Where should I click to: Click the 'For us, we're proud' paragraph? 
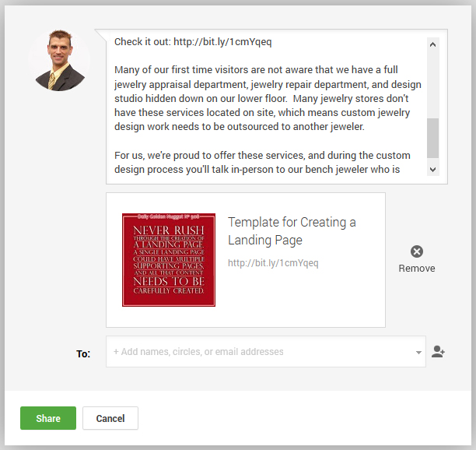262,162
